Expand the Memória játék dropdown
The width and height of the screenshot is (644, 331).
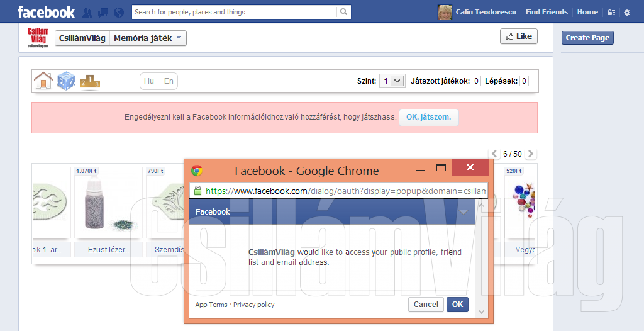(148, 38)
